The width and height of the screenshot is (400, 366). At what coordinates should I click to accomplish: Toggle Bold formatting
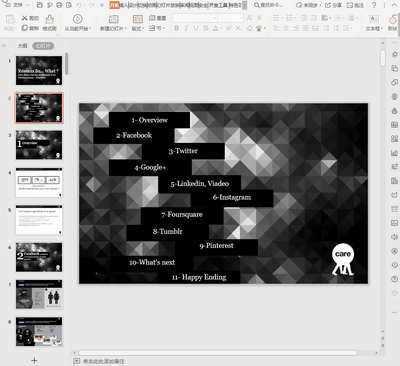[x=176, y=29]
